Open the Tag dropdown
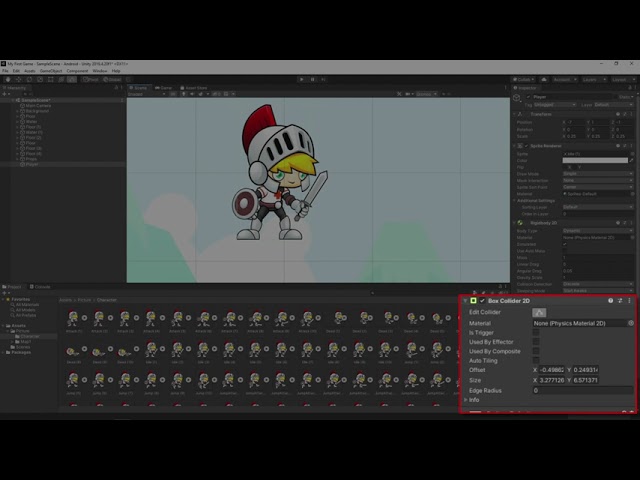Screen dimensions: 640x480 coord(556,105)
